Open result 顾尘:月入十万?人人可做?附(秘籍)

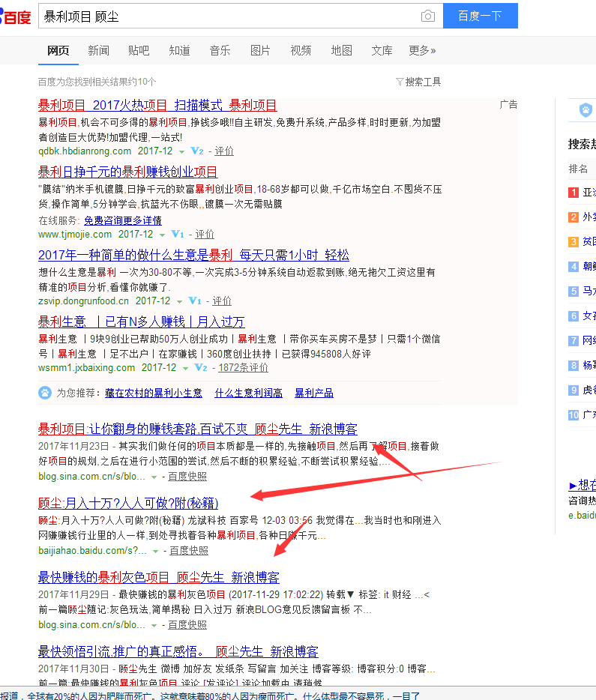pyautogui.click(x=128, y=503)
